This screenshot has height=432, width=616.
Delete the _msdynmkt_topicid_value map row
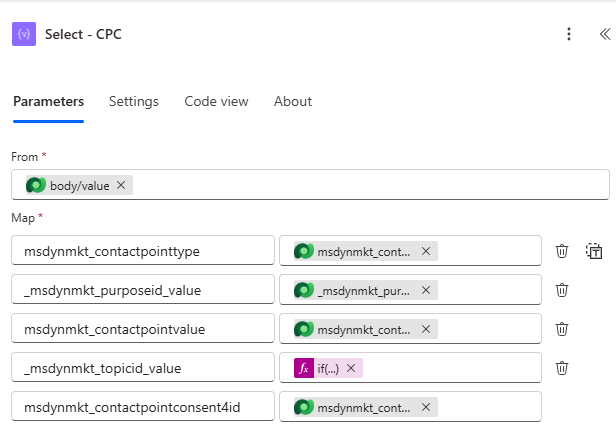[562, 368]
